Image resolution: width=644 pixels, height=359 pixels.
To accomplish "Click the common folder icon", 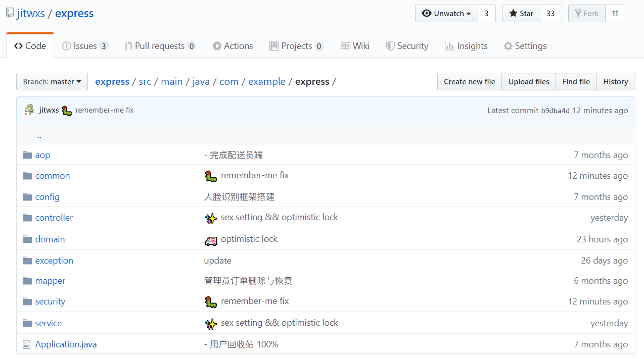I will [x=27, y=176].
